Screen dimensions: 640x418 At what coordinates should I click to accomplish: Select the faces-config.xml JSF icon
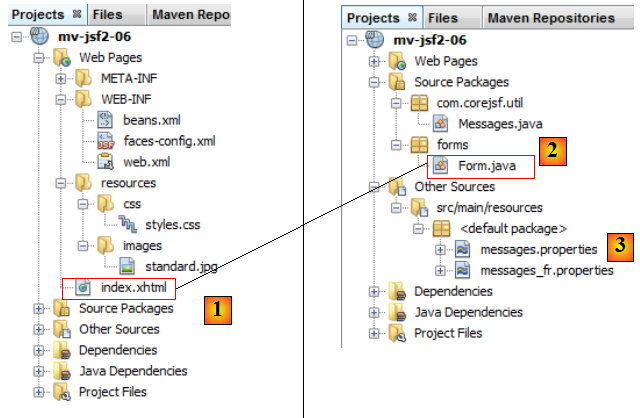106,141
